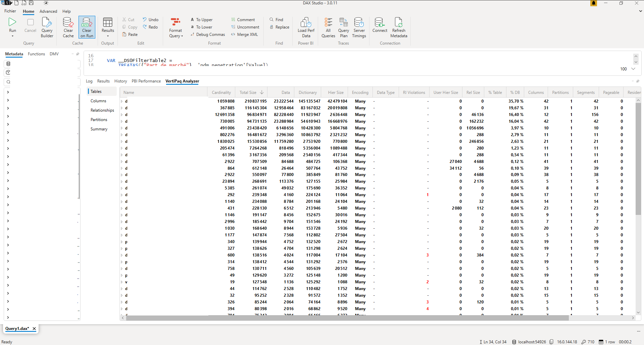
Task: Click the database selector icon in metadata pane
Action: [8, 64]
